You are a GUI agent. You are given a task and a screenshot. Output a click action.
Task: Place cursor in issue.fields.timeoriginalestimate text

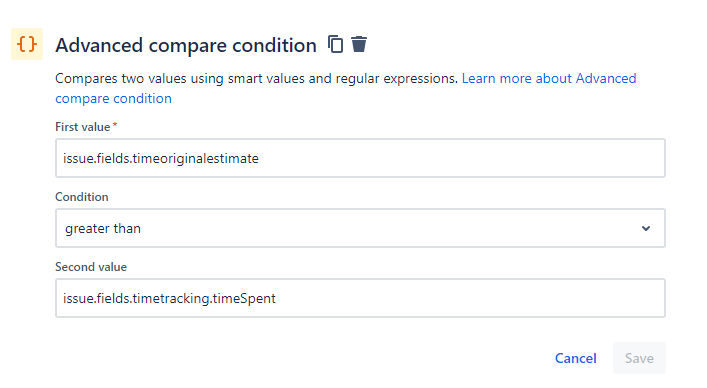click(x=161, y=159)
